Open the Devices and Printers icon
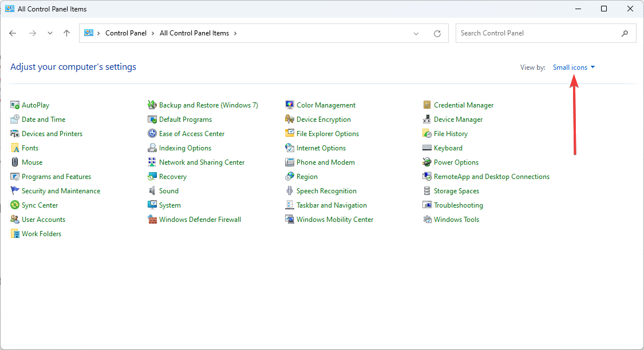Image resolution: width=644 pixels, height=350 pixels. (15, 134)
